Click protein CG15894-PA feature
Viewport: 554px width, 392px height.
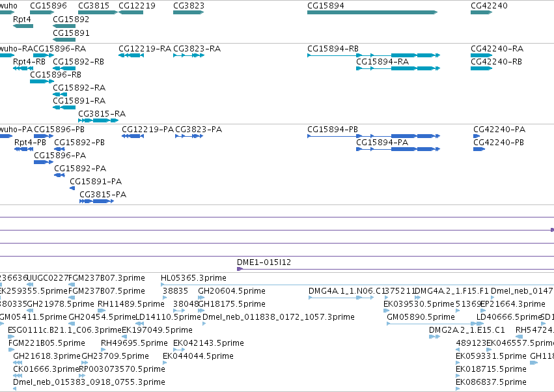(398, 149)
